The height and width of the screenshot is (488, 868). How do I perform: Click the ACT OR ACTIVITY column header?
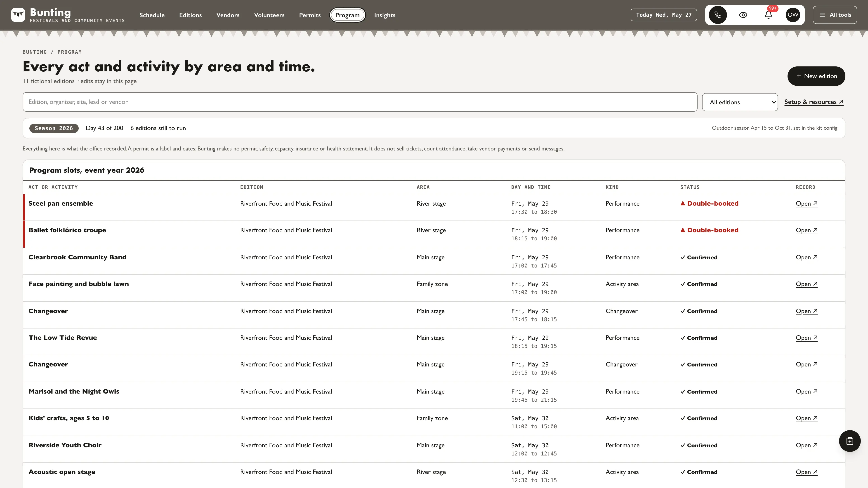(x=53, y=187)
